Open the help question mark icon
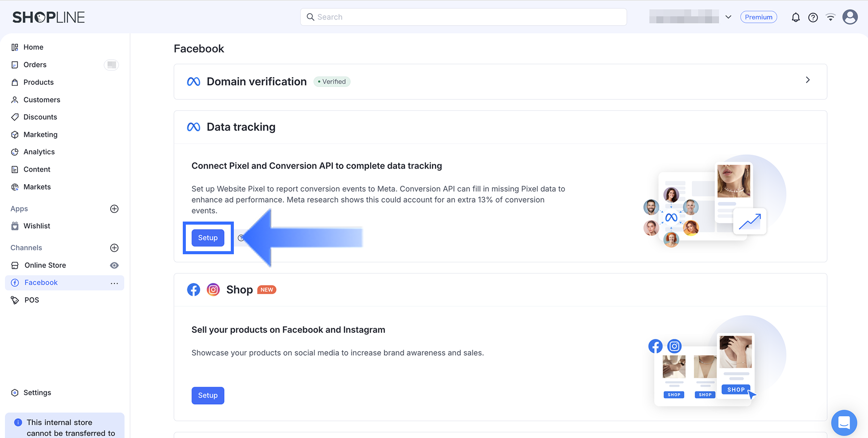This screenshot has width=868, height=438. pos(813,17)
